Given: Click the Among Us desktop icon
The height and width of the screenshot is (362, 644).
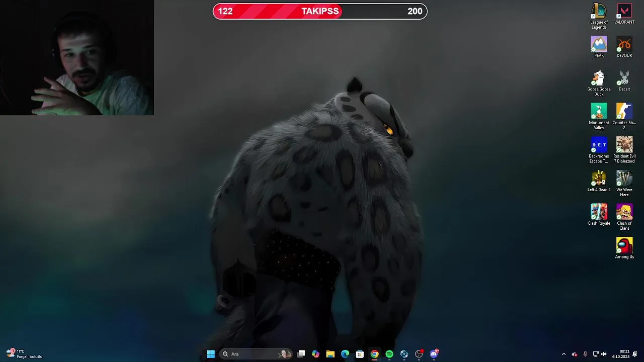Looking at the screenshot, I should pyautogui.click(x=624, y=248).
